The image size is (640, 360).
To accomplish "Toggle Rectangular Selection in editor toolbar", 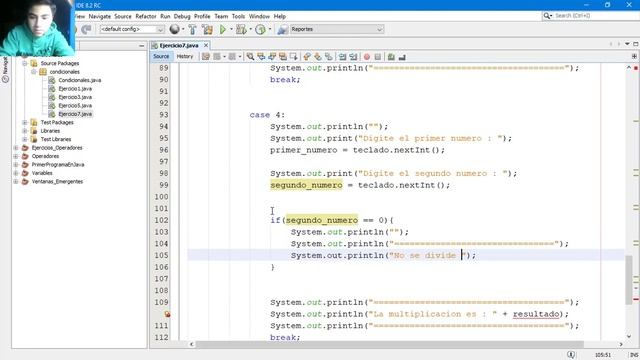I will coord(294,57).
